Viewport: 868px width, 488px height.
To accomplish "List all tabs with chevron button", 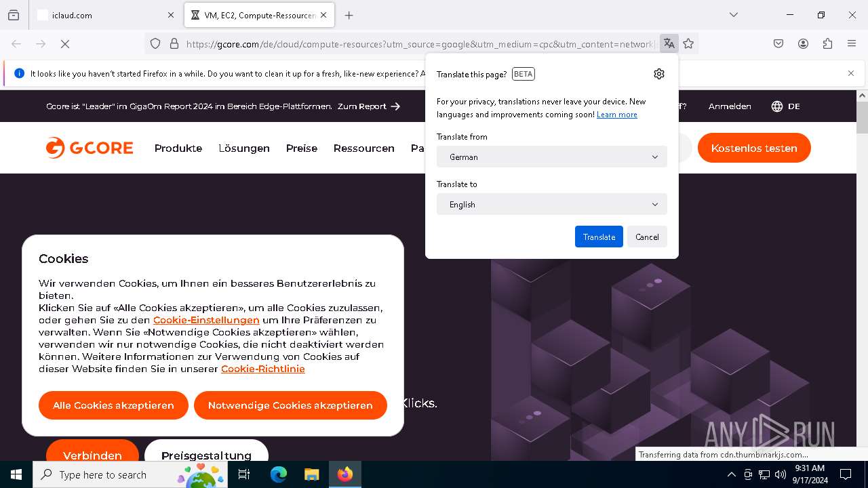I will pos(733,15).
